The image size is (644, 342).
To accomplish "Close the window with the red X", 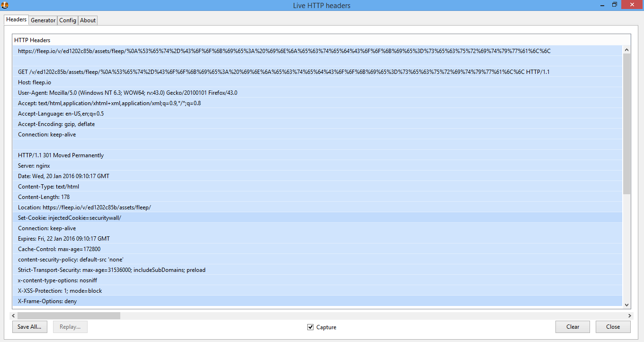I will [x=632, y=4].
